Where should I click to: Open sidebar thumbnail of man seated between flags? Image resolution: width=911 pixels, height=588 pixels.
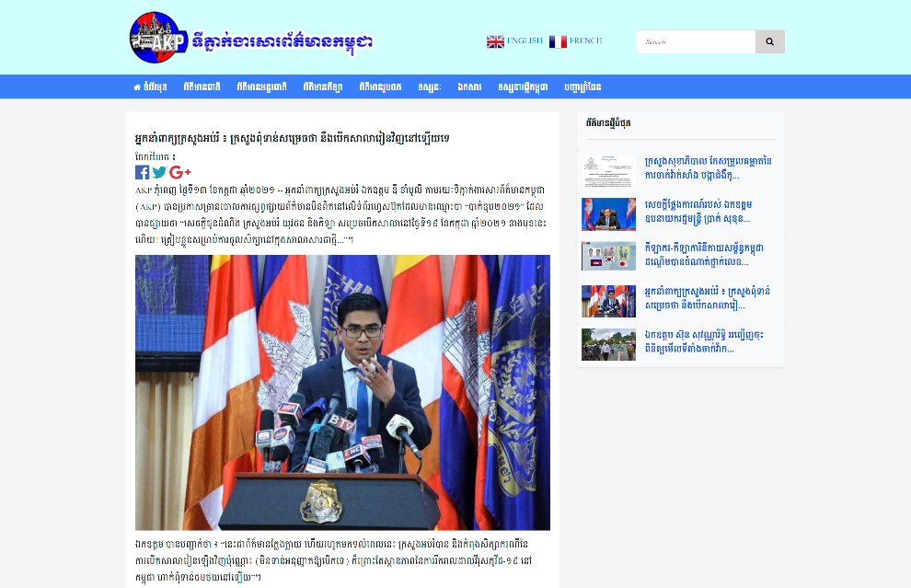point(608,214)
